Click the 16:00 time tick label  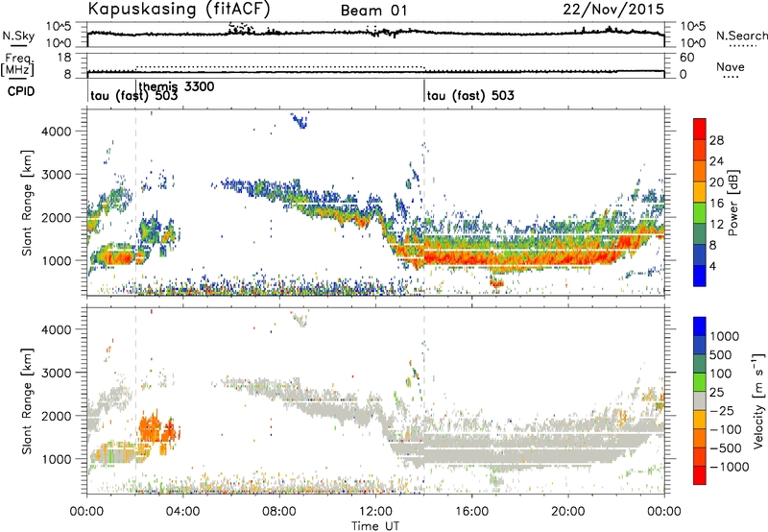tap(471, 512)
